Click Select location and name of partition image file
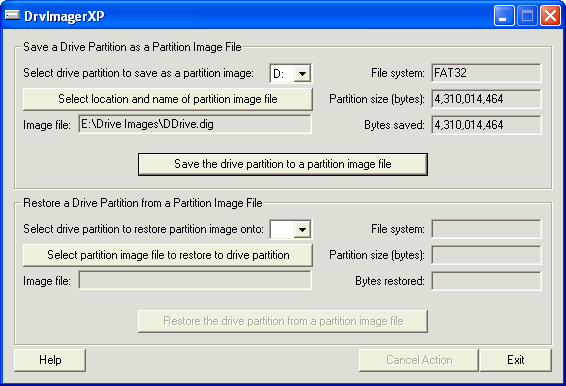 (168, 99)
